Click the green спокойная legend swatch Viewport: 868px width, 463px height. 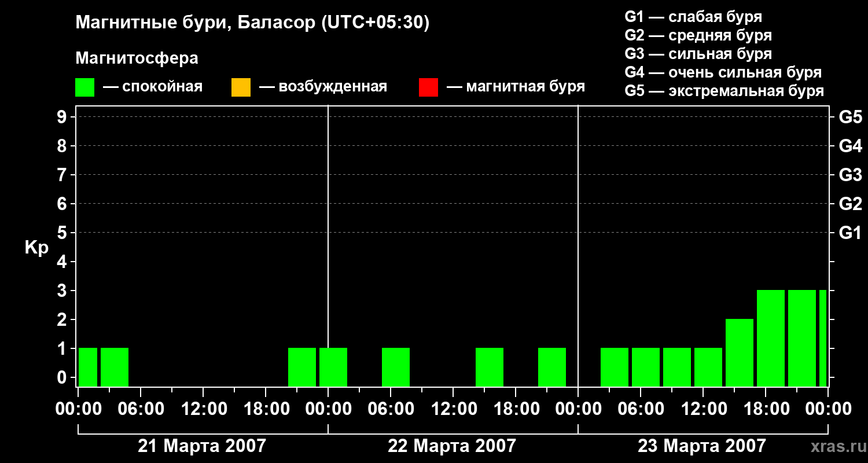coord(85,87)
